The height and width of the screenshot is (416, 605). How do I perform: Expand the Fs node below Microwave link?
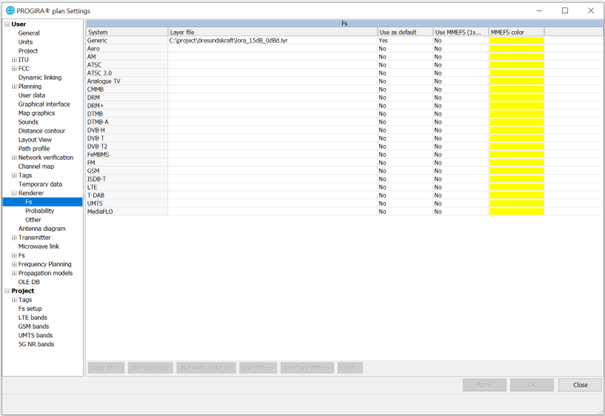[x=14, y=255]
